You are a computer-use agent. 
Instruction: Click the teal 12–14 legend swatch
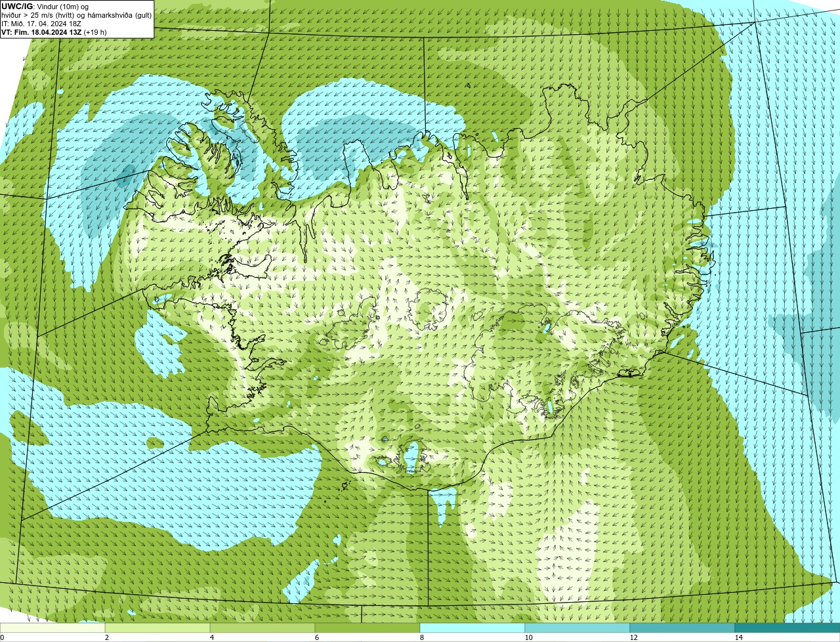pyautogui.click(x=682, y=628)
